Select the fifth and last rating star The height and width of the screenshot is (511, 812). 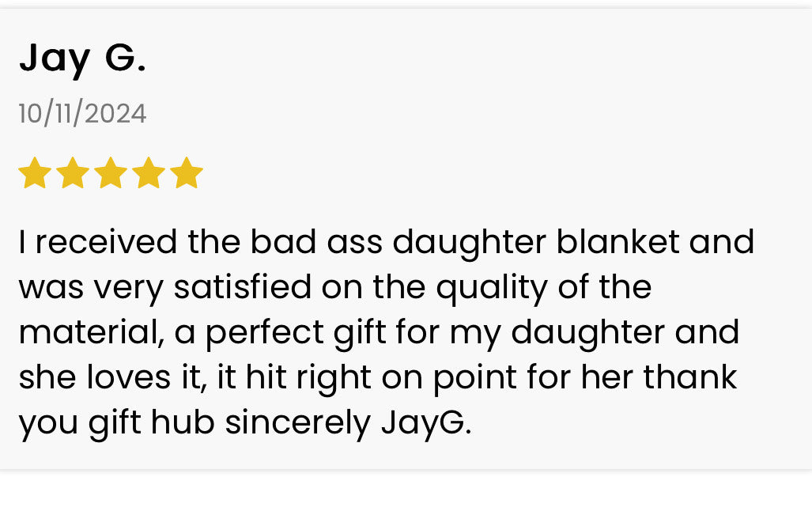click(x=186, y=173)
